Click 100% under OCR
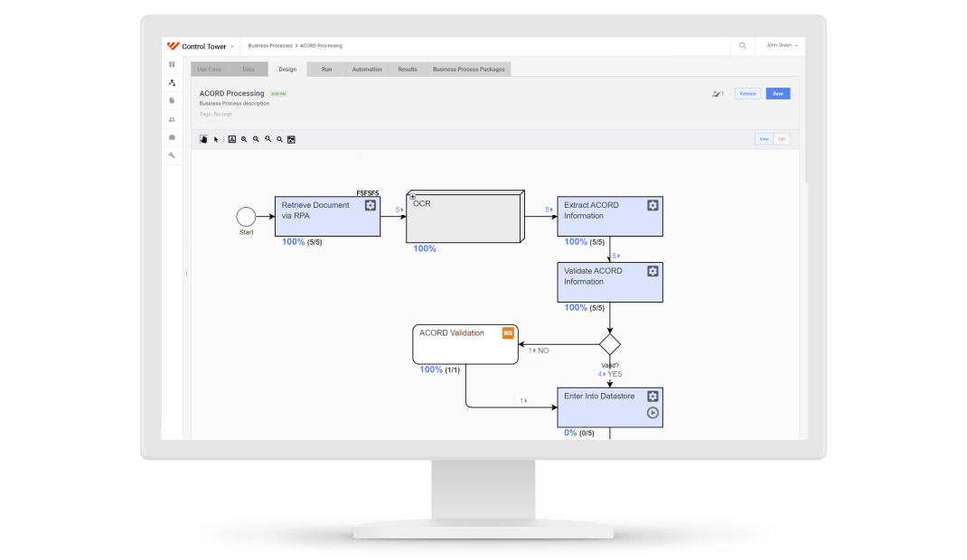Screen dimensions: 967x560 [424, 249]
